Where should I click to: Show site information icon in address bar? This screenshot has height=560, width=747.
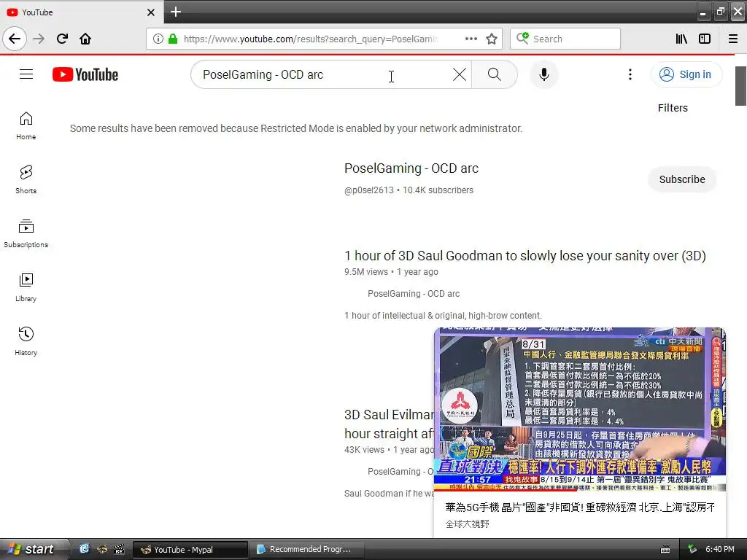click(158, 39)
